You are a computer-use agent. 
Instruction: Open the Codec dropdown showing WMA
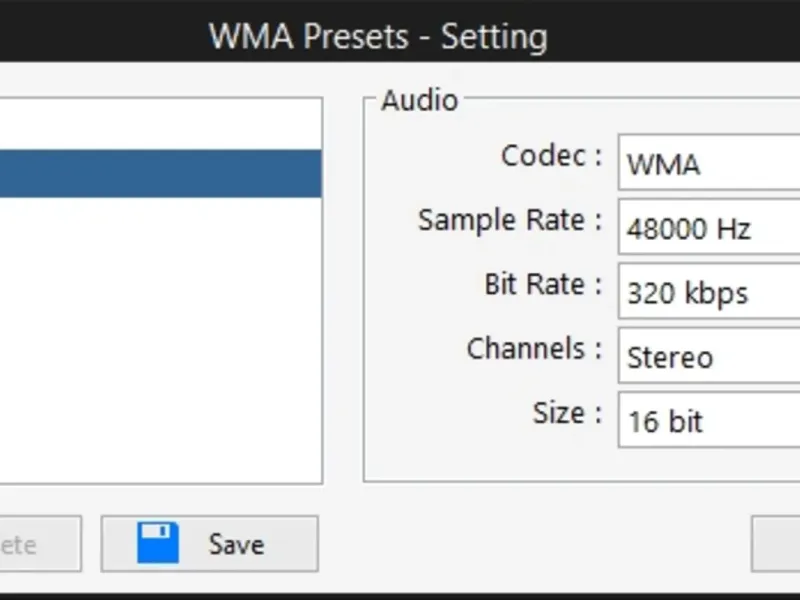pos(708,164)
